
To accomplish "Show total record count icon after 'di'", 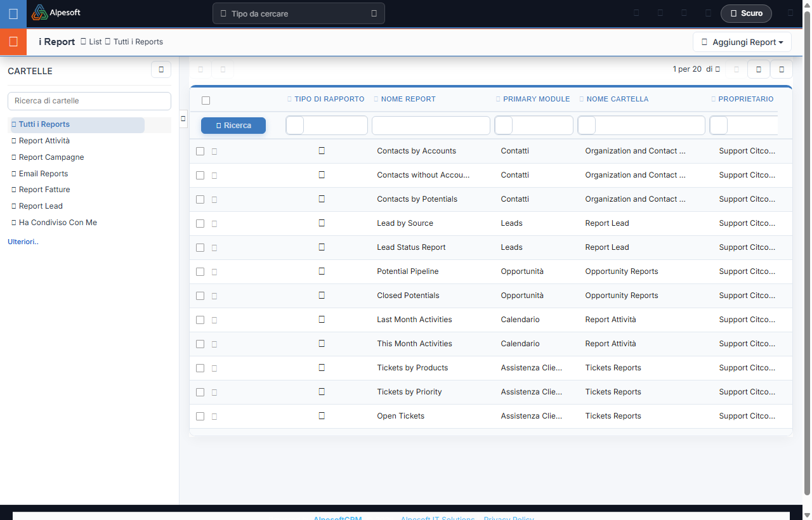I will 717,69.
